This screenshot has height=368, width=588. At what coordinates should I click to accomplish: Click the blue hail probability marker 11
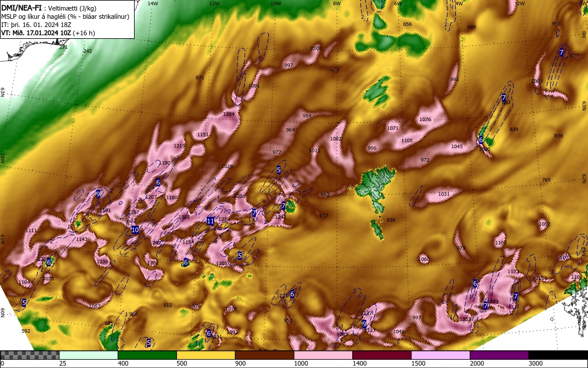pyautogui.click(x=211, y=221)
